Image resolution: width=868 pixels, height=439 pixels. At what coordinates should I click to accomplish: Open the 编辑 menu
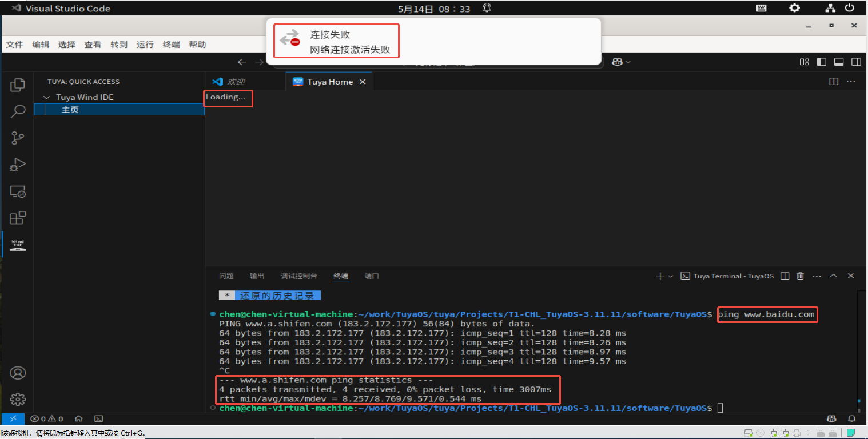click(x=41, y=45)
